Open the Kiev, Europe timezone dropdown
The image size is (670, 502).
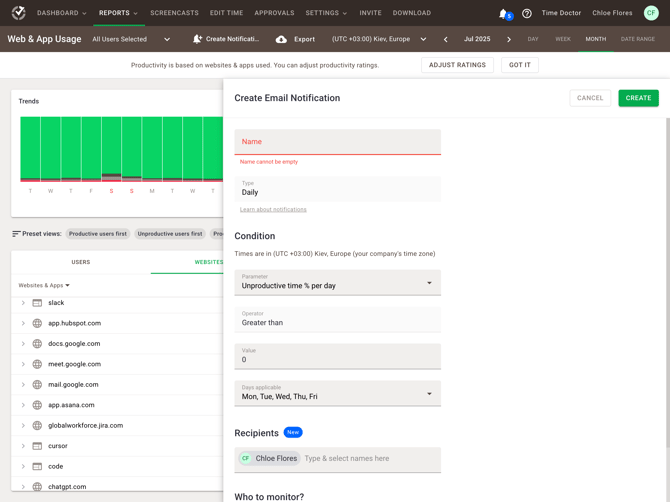click(379, 39)
